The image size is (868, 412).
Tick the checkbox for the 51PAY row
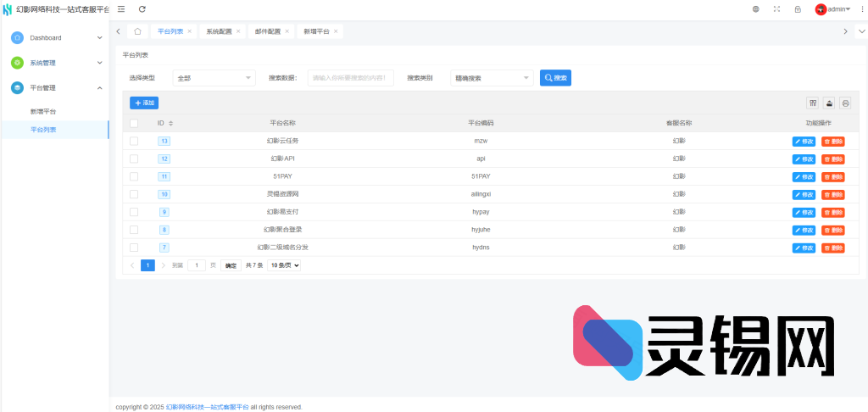[x=134, y=176]
